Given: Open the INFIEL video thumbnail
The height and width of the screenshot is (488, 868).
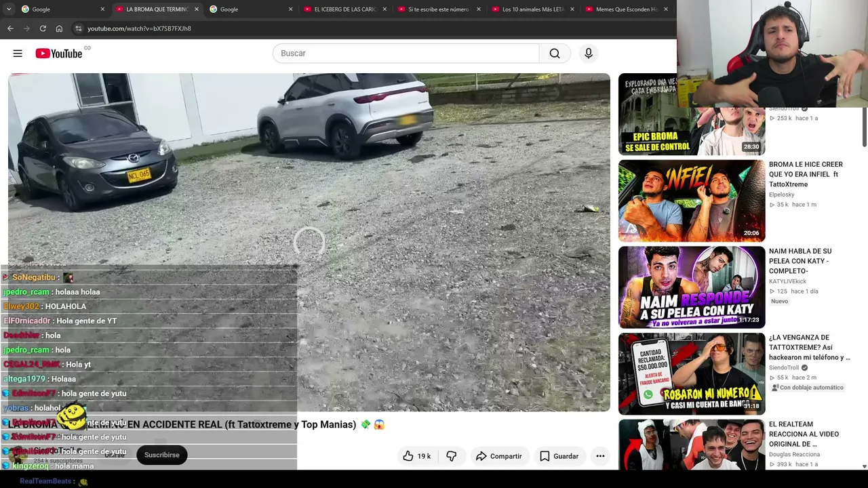Looking at the screenshot, I should point(692,201).
